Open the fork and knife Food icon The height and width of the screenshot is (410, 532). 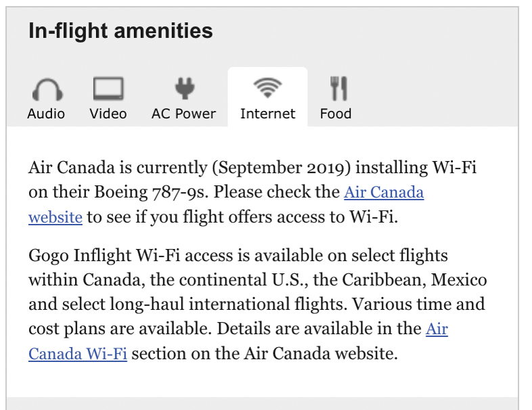(x=338, y=89)
